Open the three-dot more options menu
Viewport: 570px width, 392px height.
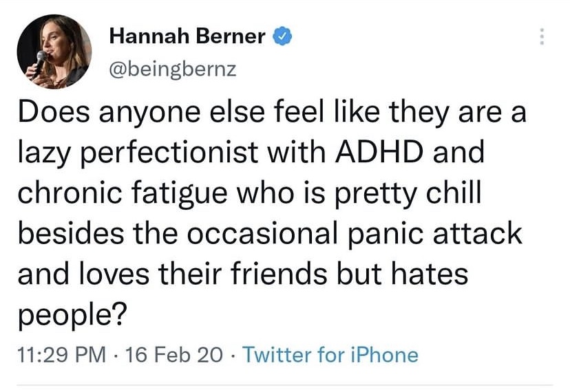(542, 36)
